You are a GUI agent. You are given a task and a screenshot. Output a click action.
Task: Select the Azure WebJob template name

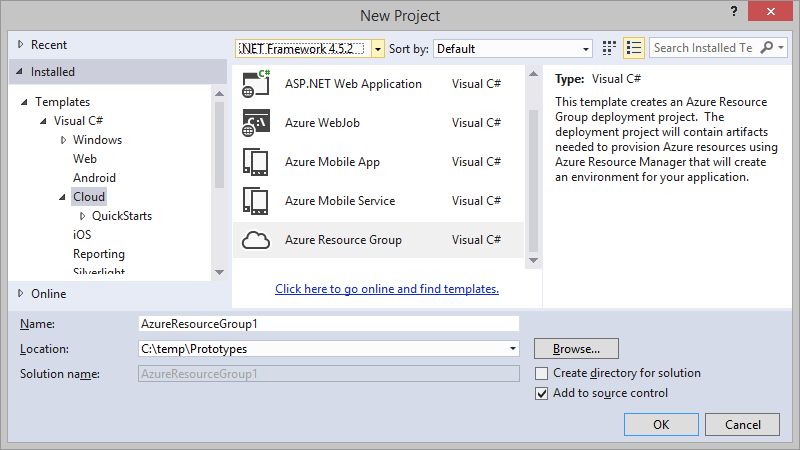[x=322, y=123]
